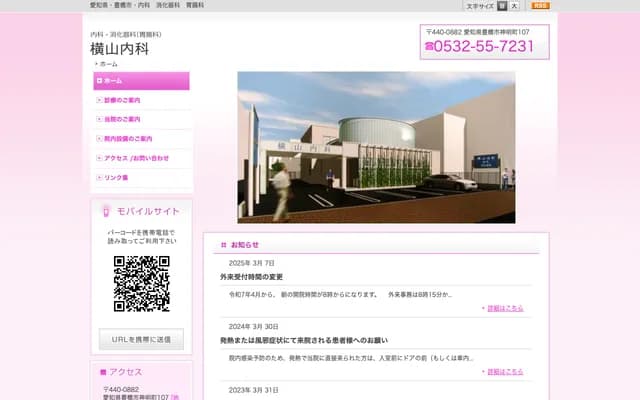Click the phone number 0532-55-7231
The height and width of the screenshot is (400, 640).
point(484,46)
